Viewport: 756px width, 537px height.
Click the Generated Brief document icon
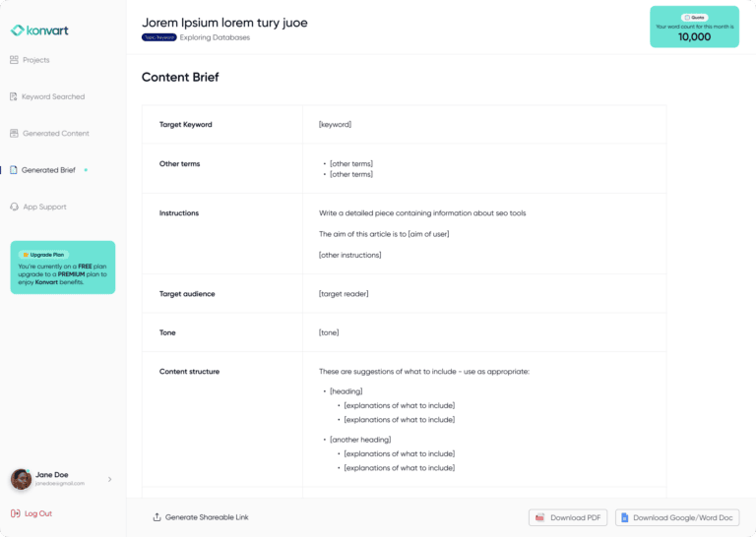pyautogui.click(x=14, y=170)
